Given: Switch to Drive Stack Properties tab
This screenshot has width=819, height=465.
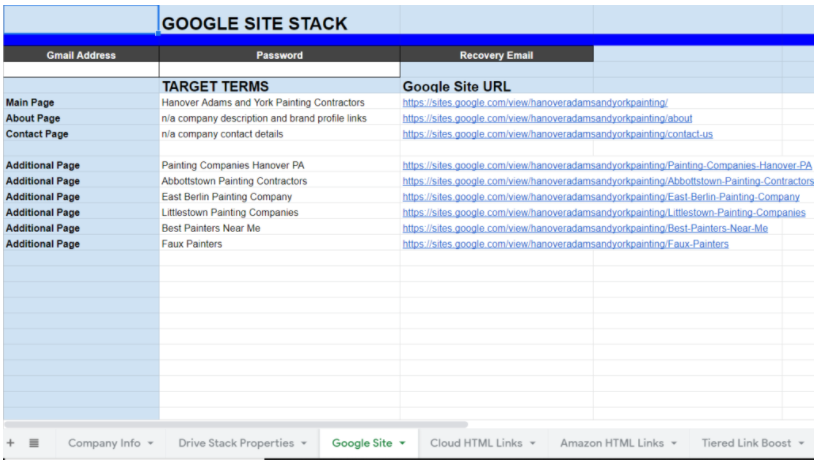Looking at the screenshot, I should coord(236,443).
